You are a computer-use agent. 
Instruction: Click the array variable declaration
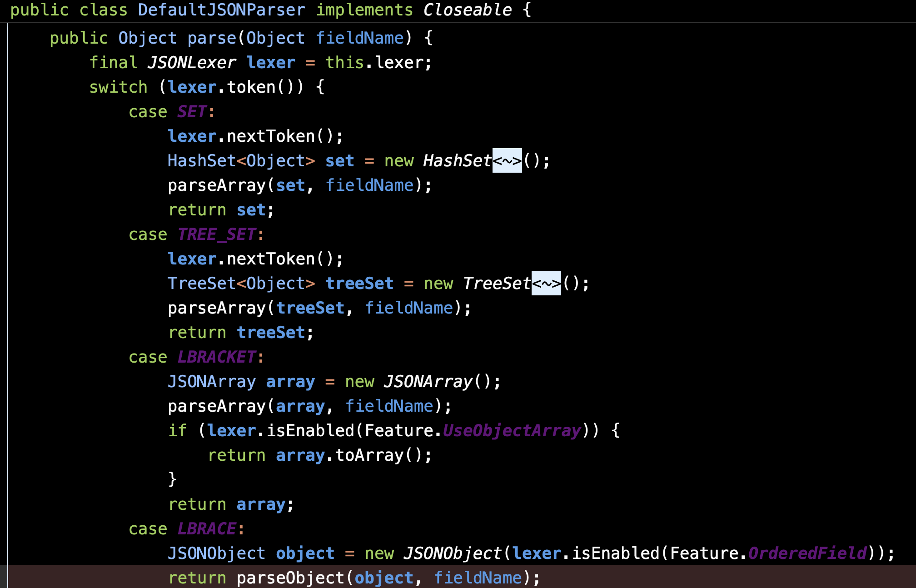pyautogui.click(x=290, y=382)
